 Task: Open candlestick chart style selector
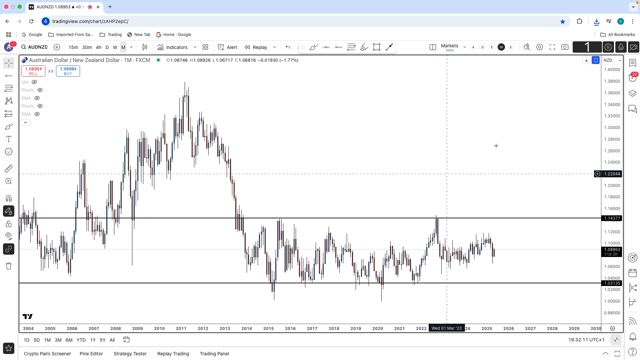coord(144,47)
